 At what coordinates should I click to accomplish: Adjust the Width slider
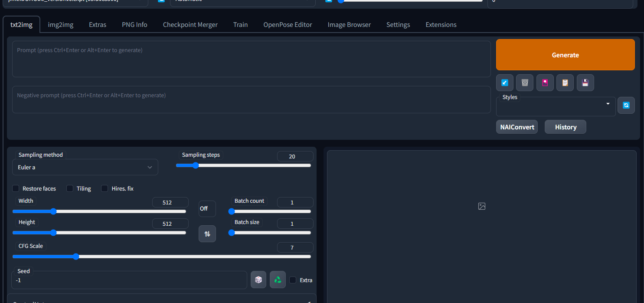click(x=99, y=211)
